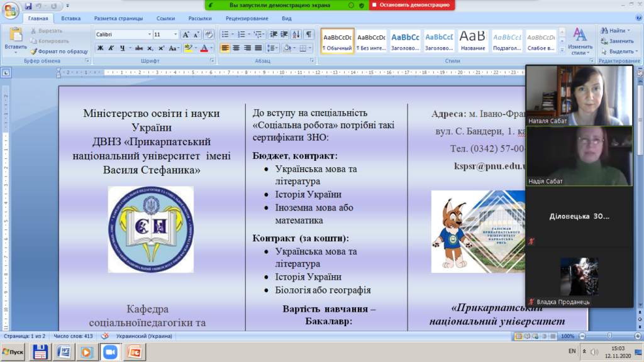Image resolution: width=644 pixels, height=362 pixels.
Task: Open the Zoom app in the taskbar
Action: (110, 352)
